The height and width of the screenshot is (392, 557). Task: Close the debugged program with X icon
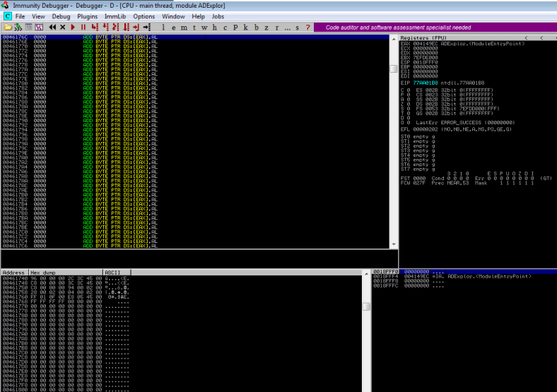tap(63, 27)
